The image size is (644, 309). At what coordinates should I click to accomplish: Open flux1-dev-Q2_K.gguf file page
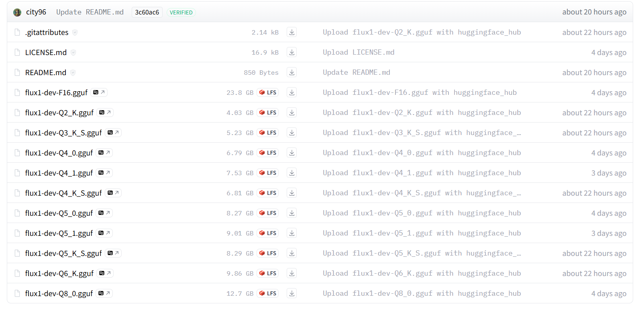point(59,113)
